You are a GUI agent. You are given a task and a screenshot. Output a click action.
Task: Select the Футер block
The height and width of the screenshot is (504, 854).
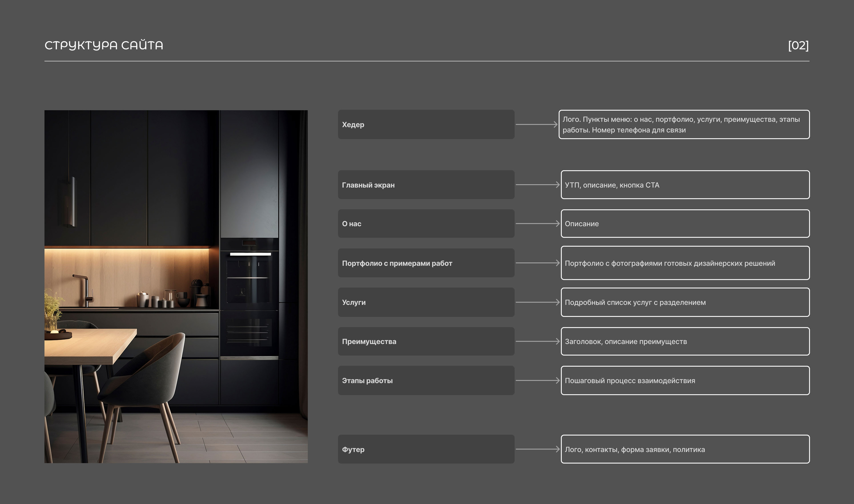(x=426, y=449)
